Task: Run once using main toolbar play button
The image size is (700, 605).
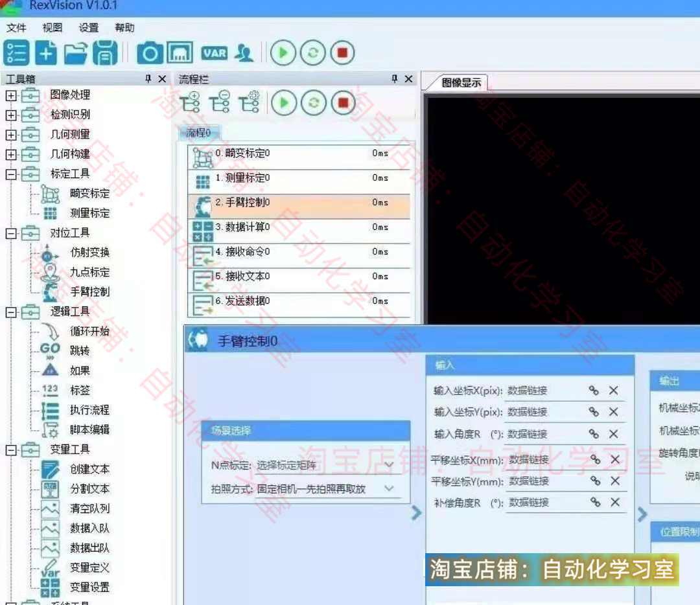Action: (x=283, y=52)
